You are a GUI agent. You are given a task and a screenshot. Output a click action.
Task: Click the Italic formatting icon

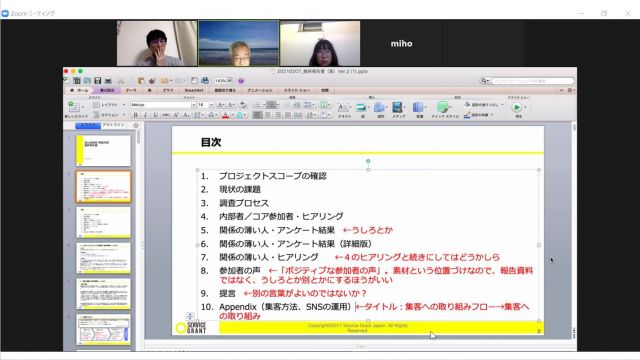[x=145, y=116]
